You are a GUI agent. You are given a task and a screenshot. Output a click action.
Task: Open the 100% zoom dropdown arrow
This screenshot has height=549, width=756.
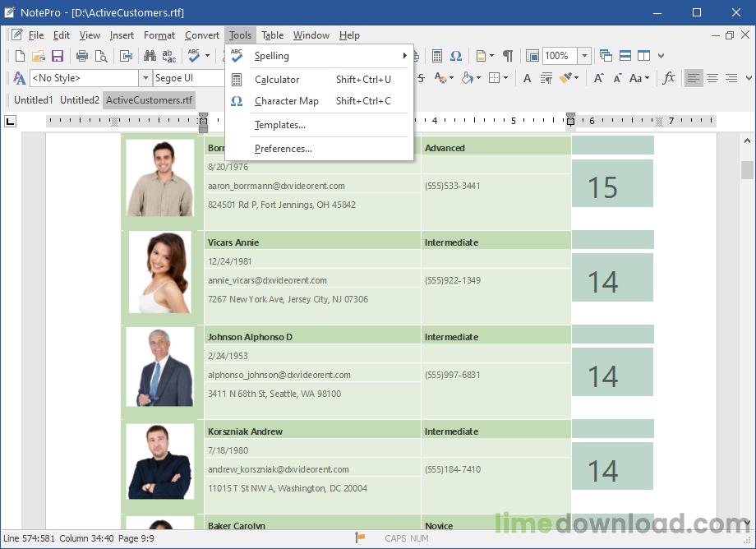584,56
